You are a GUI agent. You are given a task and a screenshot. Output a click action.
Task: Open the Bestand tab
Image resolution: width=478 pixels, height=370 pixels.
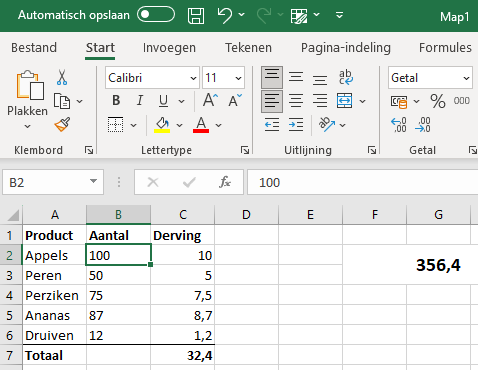click(34, 48)
